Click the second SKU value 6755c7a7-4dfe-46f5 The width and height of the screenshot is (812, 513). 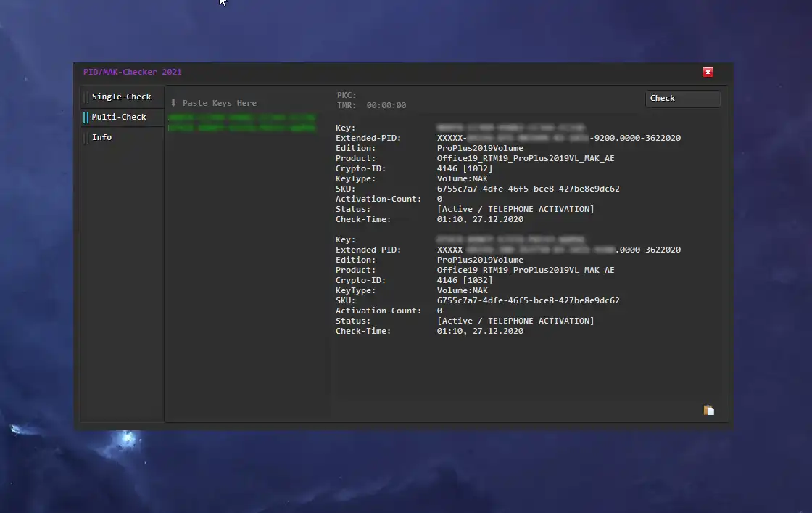[x=529, y=300]
